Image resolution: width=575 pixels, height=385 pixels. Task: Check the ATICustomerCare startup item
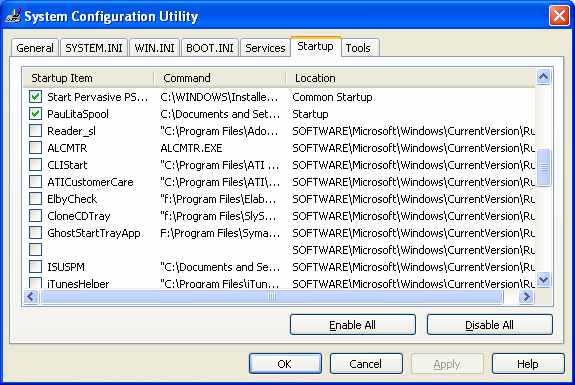(35, 182)
